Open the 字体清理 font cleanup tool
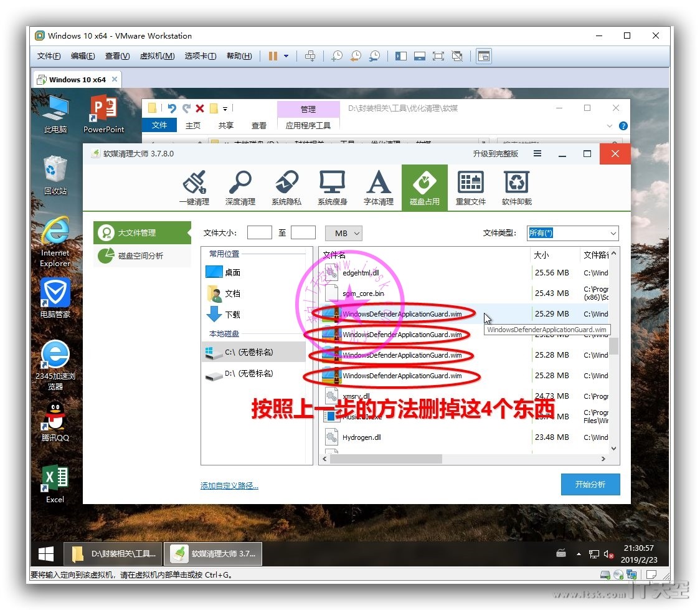The width and height of the screenshot is (700, 610). click(x=378, y=188)
